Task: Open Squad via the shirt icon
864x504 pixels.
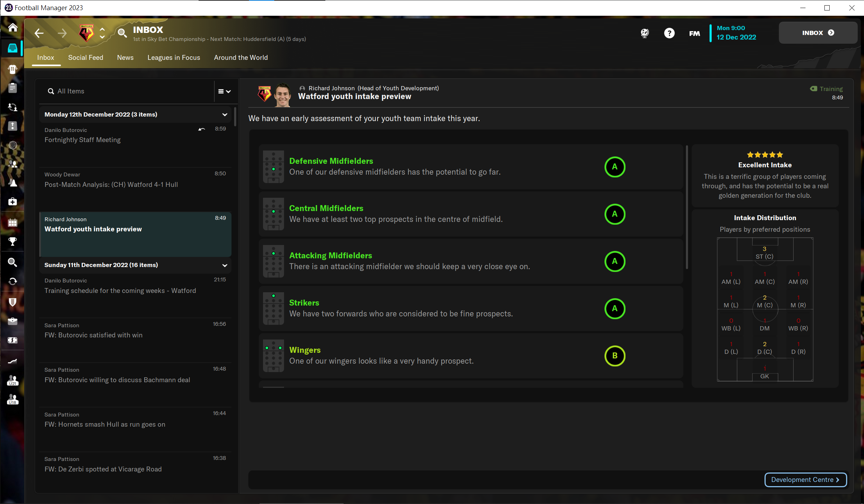Action: (x=13, y=69)
